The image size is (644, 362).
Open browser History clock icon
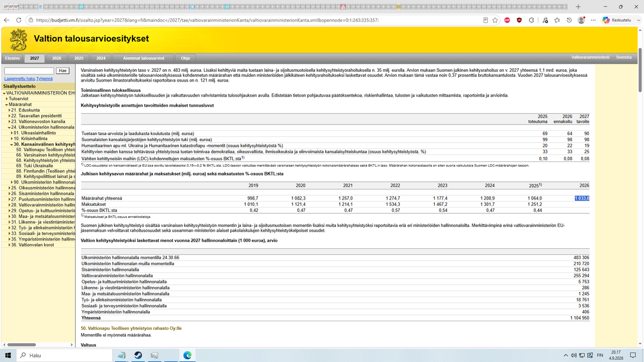pos(569,20)
